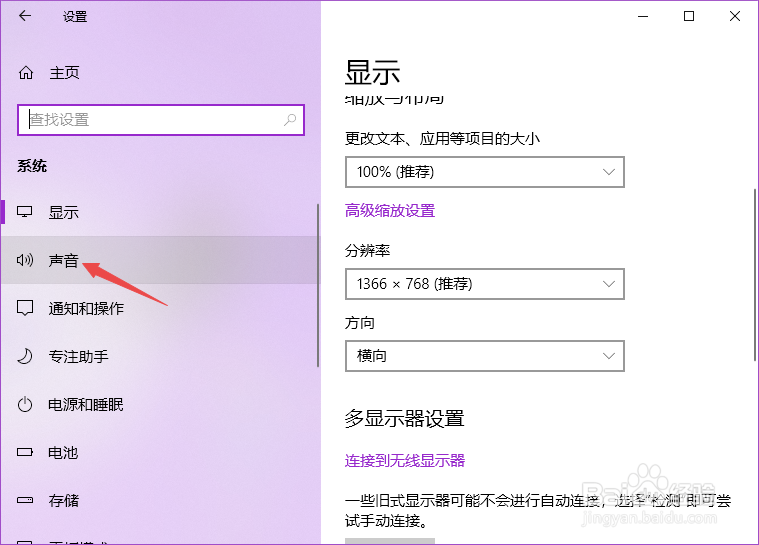Expand the 横向 orientation dropdown
The height and width of the screenshot is (545, 759).
[484, 356]
